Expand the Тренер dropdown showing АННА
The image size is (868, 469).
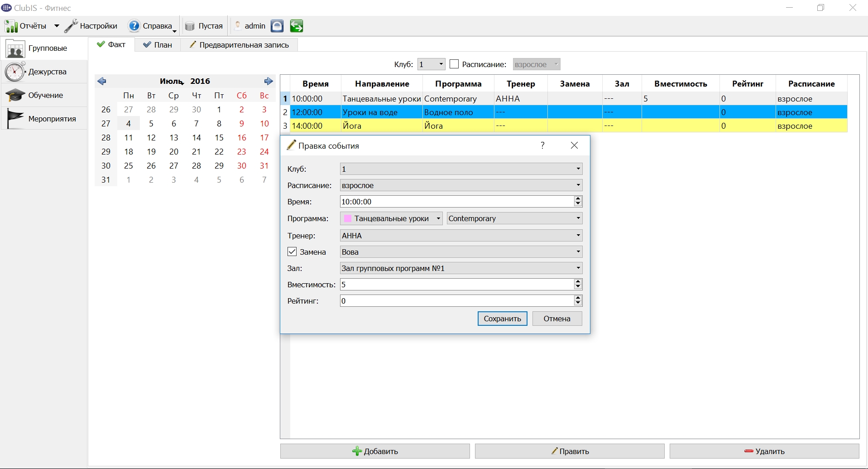[461, 236]
